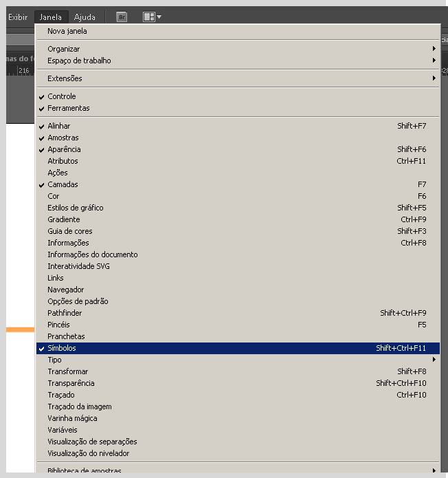Open Adobe Bridge via the Br icon

pyautogui.click(x=122, y=17)
